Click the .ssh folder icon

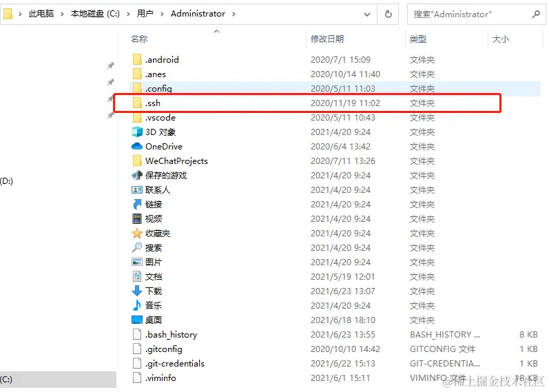pyautogui.click(x=137, y=103)
